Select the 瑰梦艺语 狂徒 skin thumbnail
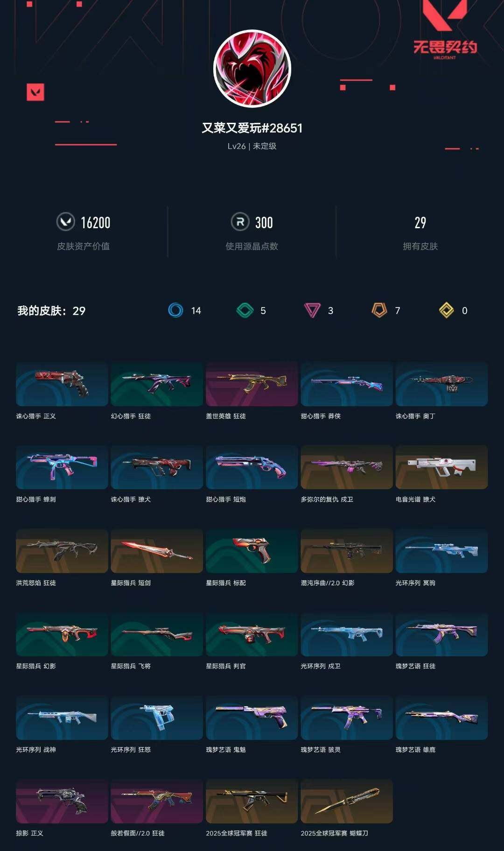The height and width of the screenshot is (851, 504). pos(441,634)
